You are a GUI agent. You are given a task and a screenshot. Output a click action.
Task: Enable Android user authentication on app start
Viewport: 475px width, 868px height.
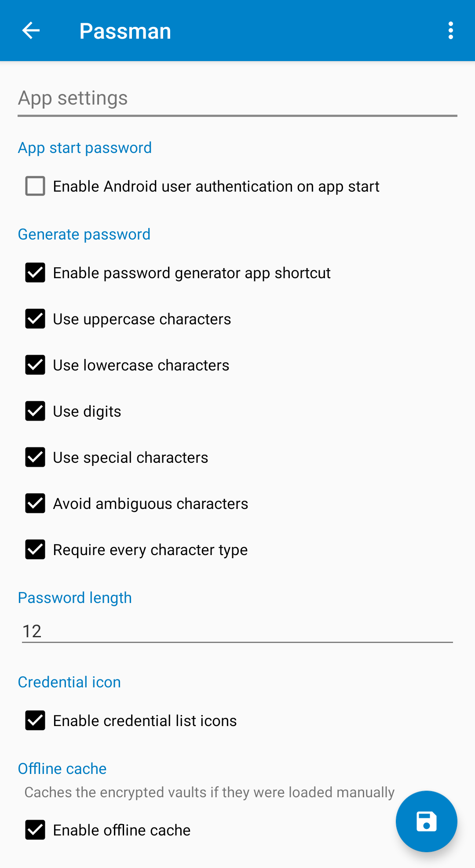(35, 186)
